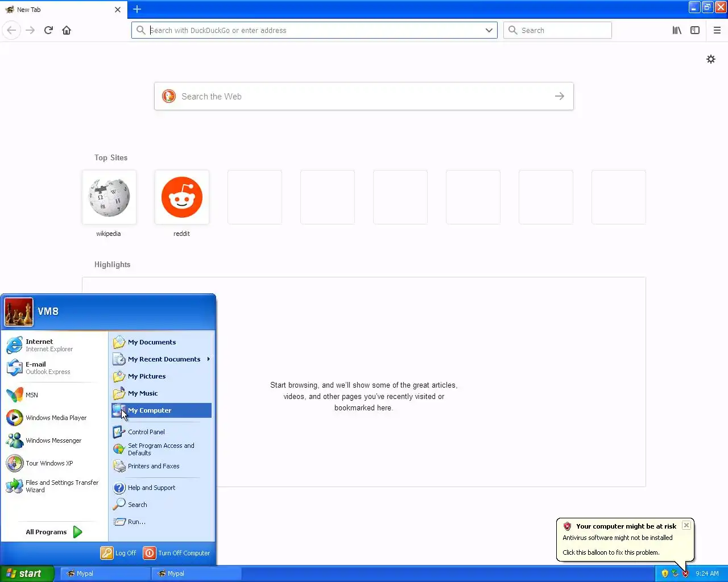Open the browser hamburger menu

[x=717, y=30]
